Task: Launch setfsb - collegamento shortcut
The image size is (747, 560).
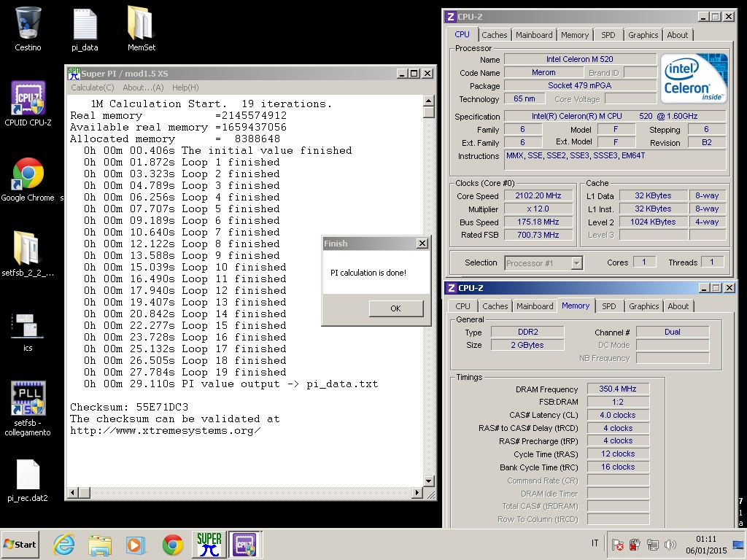Action: (x=28, y=408)
